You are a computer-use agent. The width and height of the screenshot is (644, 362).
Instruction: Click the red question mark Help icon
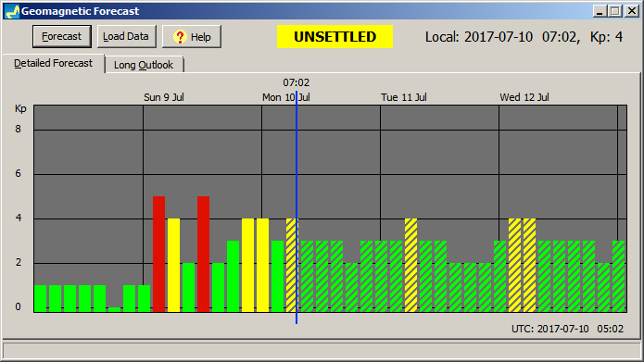[180, 36]
